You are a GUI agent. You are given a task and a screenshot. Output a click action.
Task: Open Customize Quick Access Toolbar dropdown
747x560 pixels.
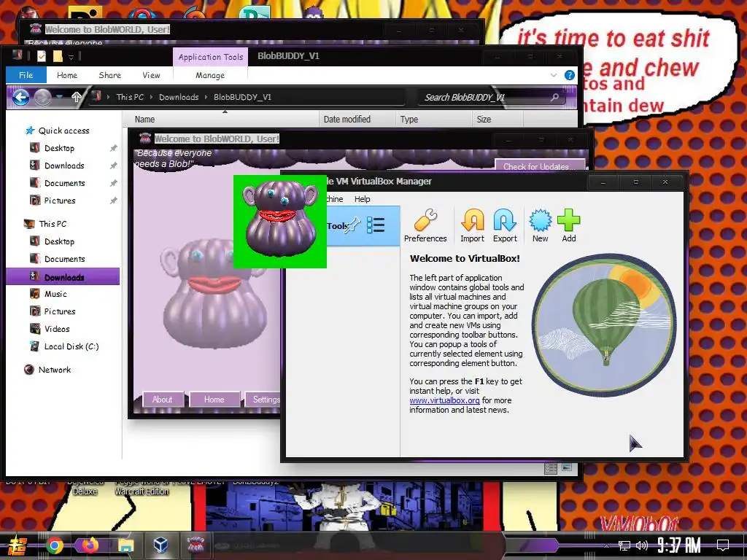[71, 57]
